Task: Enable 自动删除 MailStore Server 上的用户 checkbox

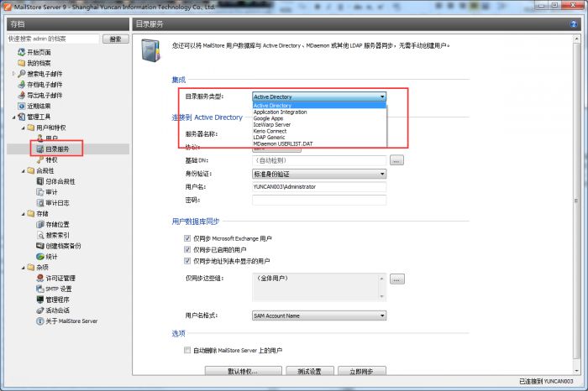Action: coord(187,350)
